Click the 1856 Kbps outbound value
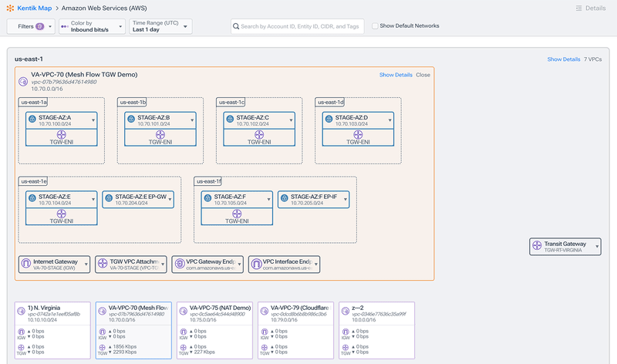The image size is (617, 364). pyautogui.click(x=125, y=347)
